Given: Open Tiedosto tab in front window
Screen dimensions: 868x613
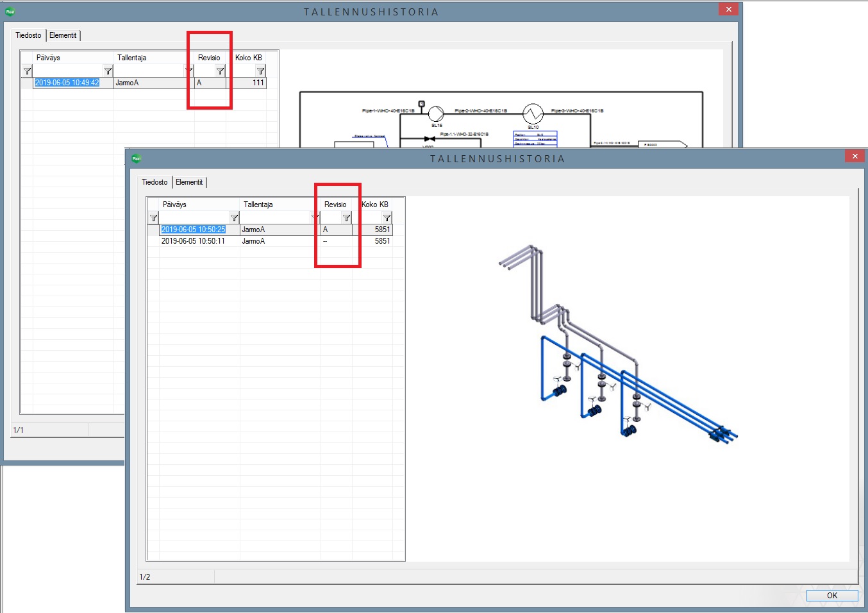Looking at the screenshot, I should 154,182.
